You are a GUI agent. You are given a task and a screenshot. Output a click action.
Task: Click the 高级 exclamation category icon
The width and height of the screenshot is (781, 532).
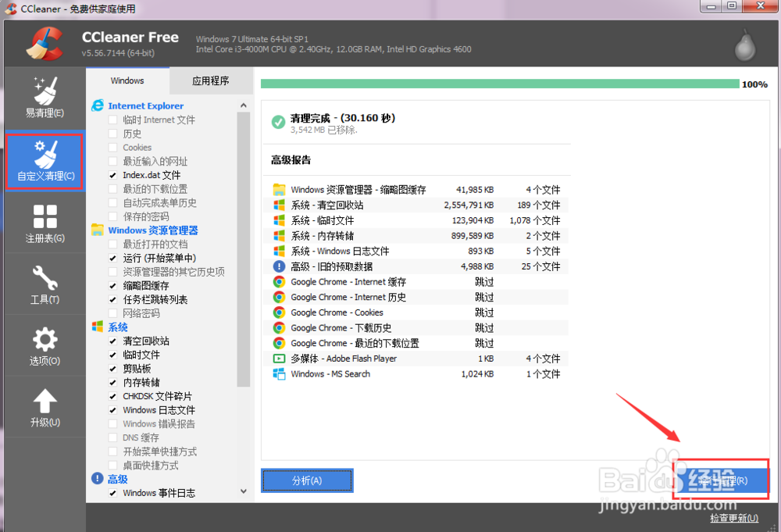[x=98, y=479]
